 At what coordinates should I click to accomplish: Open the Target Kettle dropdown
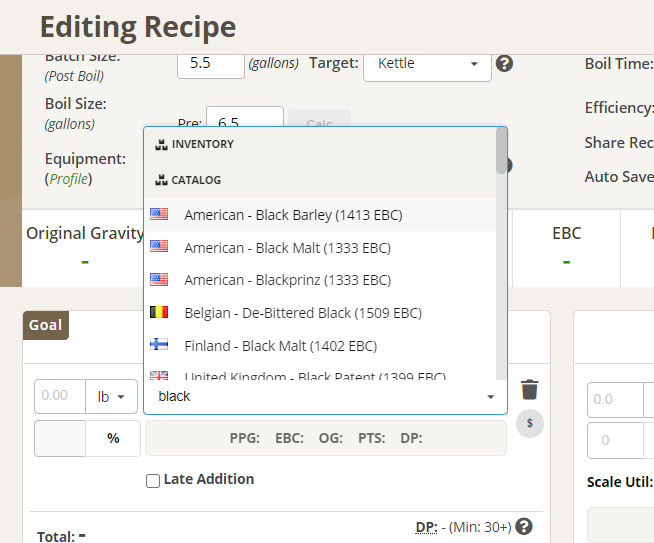tap(428, 64)
